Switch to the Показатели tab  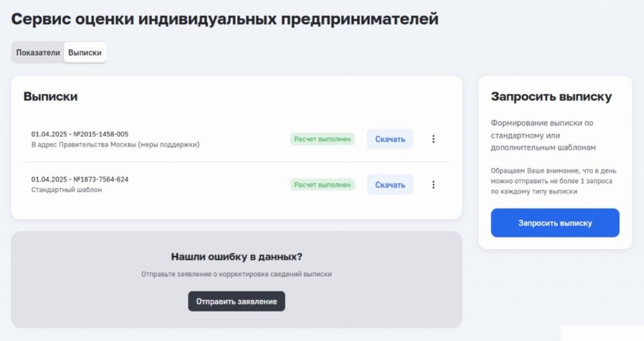pos(38,53)
